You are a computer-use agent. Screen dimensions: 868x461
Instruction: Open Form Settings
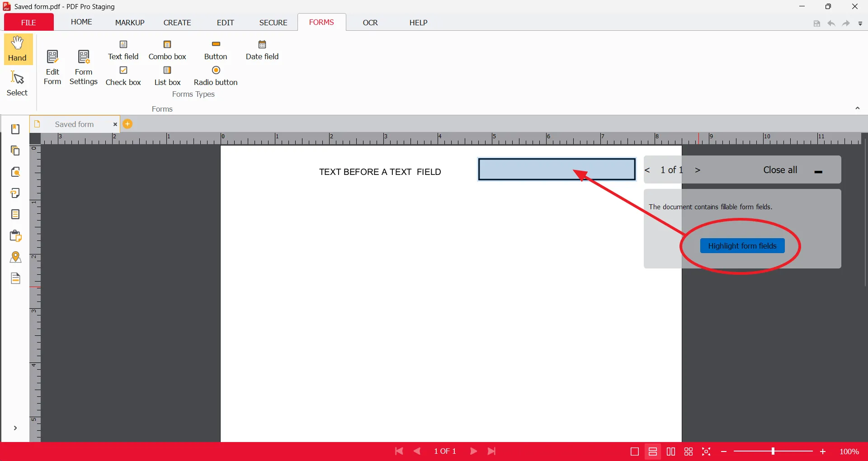(84, 67)
